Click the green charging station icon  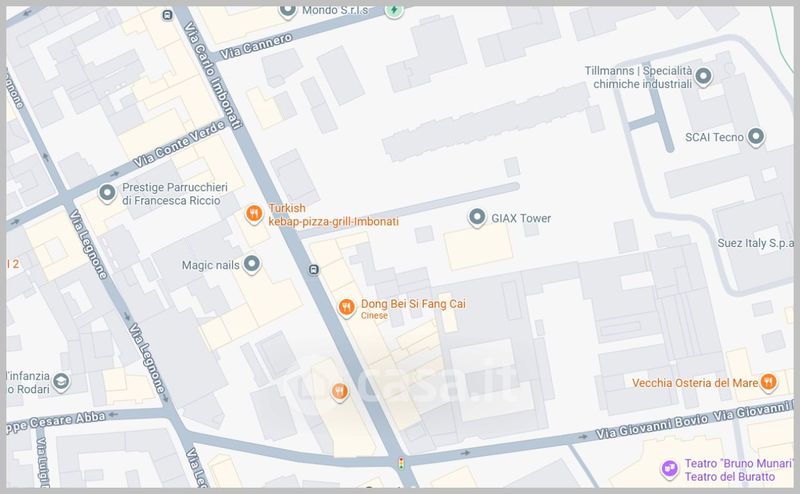394,10
